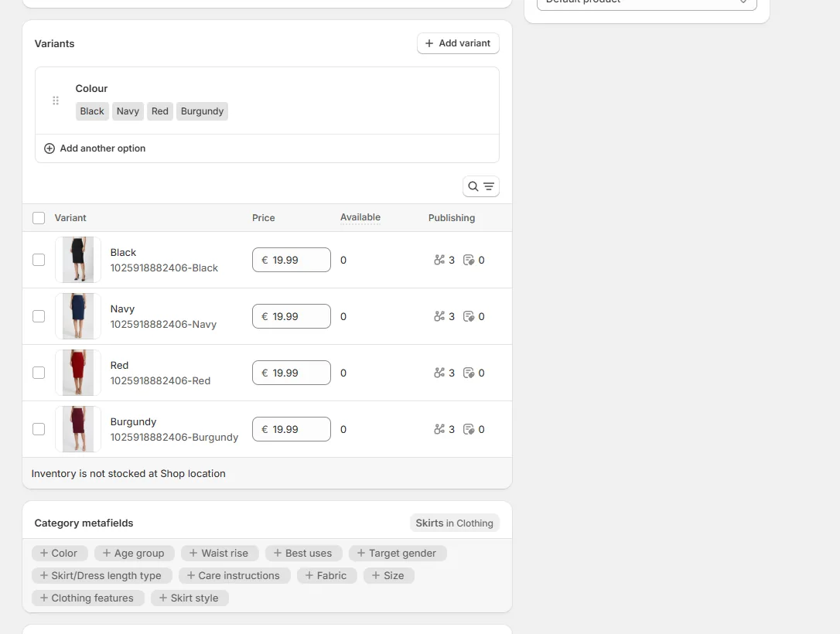Image resolution: width=840 pixels, height=634 pixels.
Task: Click the Price column header
Action: pos(264,218)
